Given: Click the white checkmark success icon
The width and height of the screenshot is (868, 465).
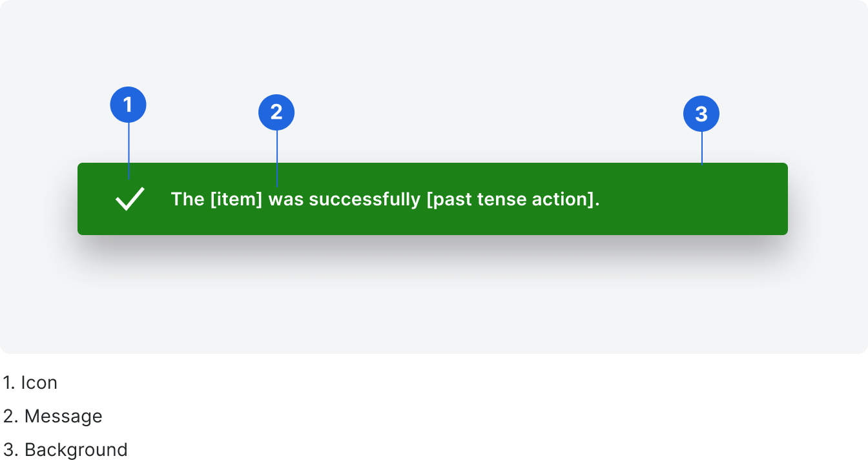Looking at the screenshot, I should point(130,199).
